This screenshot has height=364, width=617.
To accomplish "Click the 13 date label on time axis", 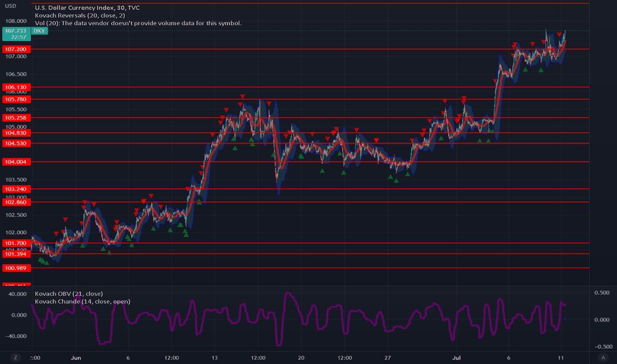I will pyautogui.click(x=214, y=357).
